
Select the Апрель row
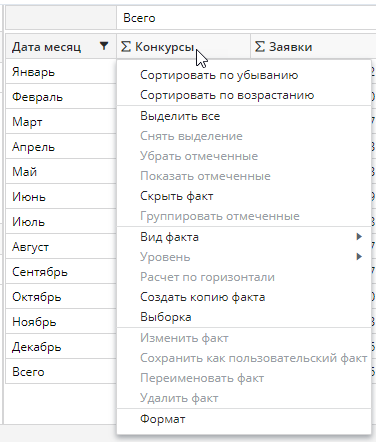(x=61, y=147)
